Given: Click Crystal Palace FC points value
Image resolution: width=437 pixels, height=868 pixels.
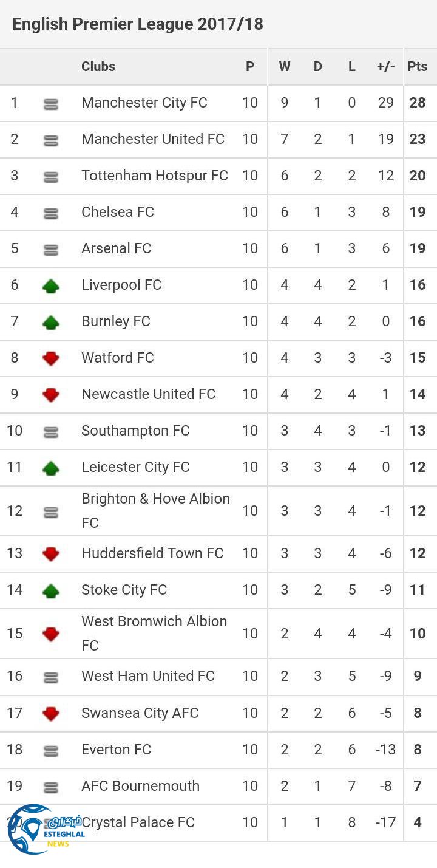Looking at the screenshot, I should [x=418, y=822].
